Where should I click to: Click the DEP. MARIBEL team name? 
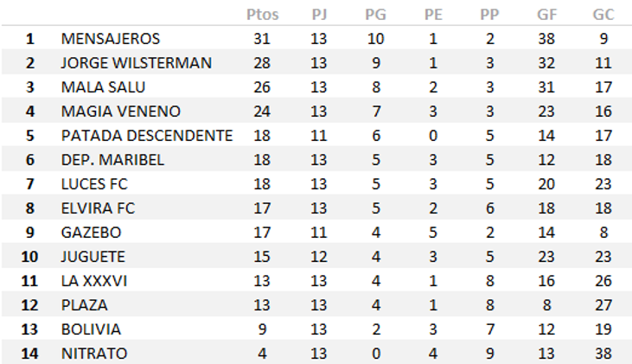point(112,160)
